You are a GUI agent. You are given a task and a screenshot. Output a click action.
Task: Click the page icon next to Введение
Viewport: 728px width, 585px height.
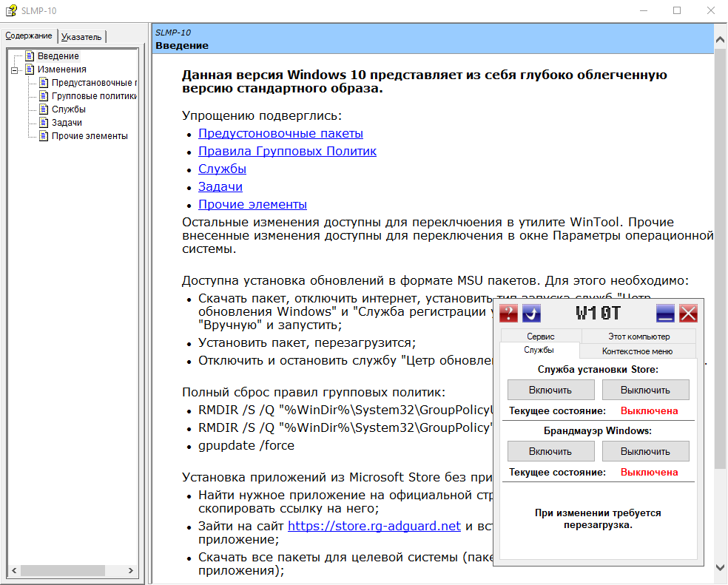30,56
